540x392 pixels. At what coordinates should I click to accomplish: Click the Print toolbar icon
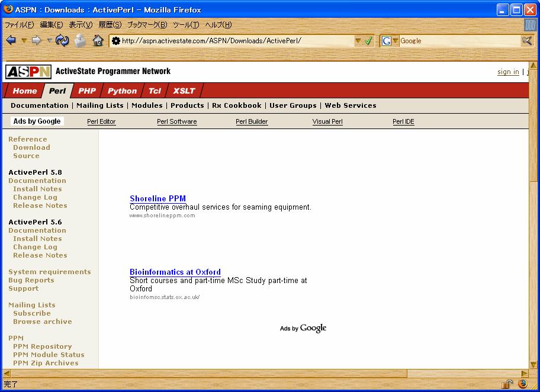click(80, 41)
